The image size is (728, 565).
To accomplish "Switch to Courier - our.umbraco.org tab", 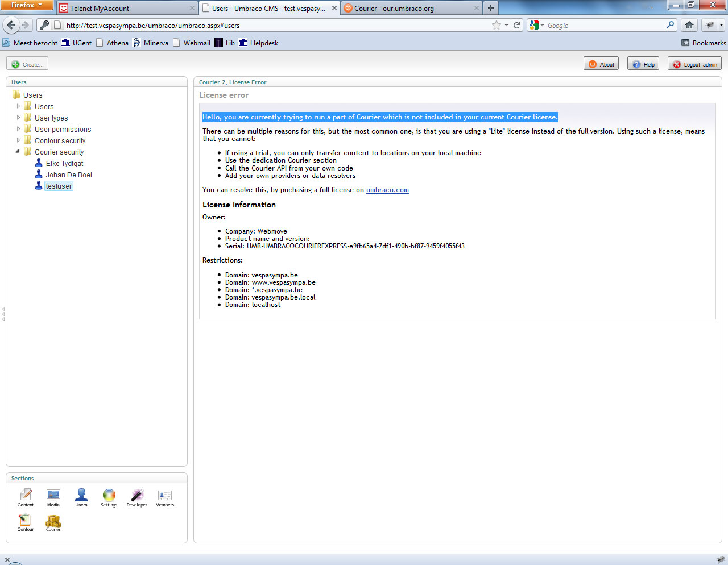I will tap(411, 8).
